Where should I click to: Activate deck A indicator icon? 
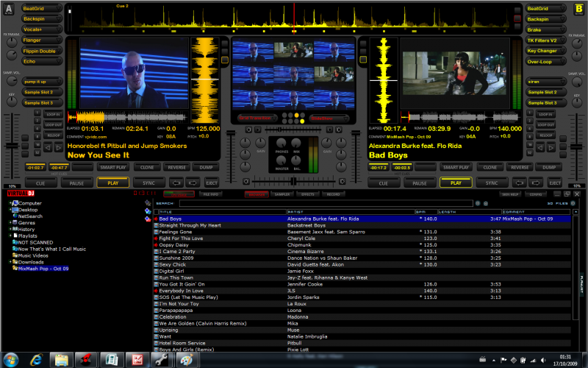point(9,9)
